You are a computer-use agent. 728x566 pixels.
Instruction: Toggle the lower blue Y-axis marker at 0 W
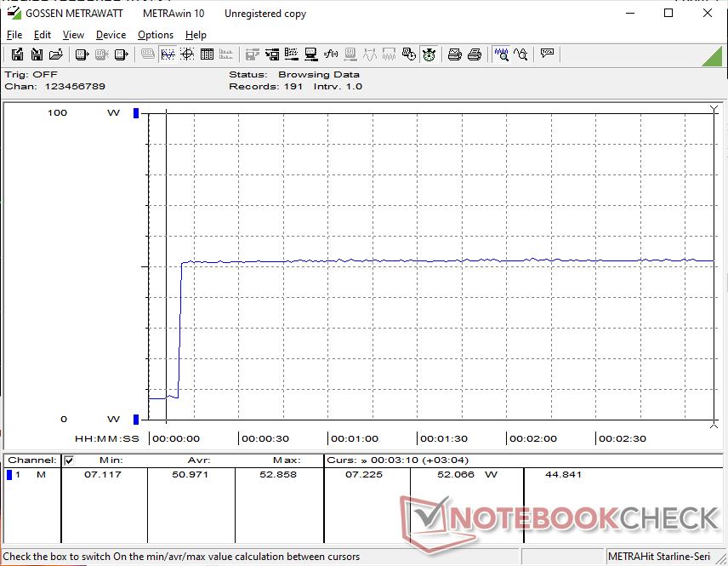pyautogui.click(x=135, y=419)
